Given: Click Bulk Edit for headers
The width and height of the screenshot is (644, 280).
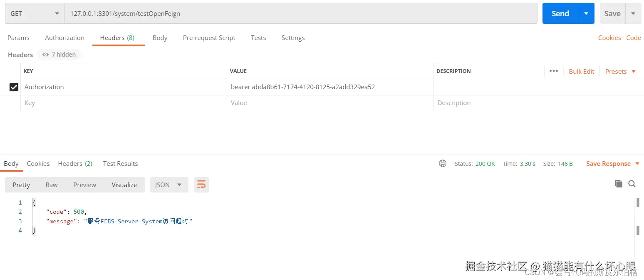Looking at the screenshot, I should [581, 71].
